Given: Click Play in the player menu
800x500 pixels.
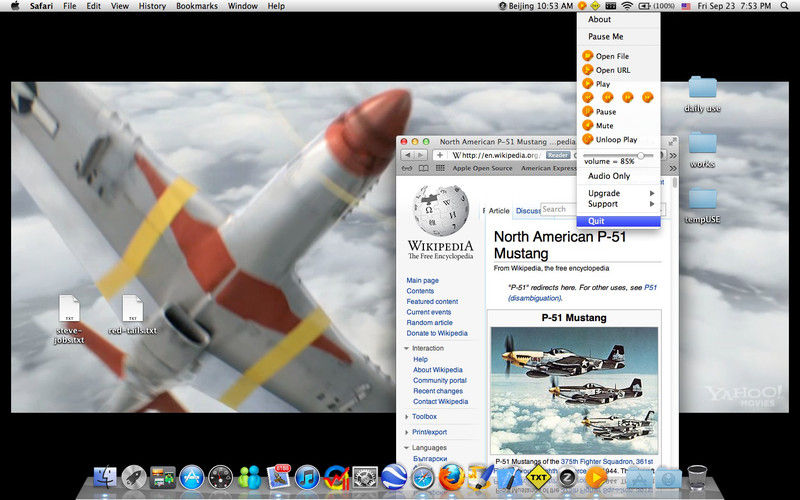Looking at the screenshot, I should click(618, 84).
